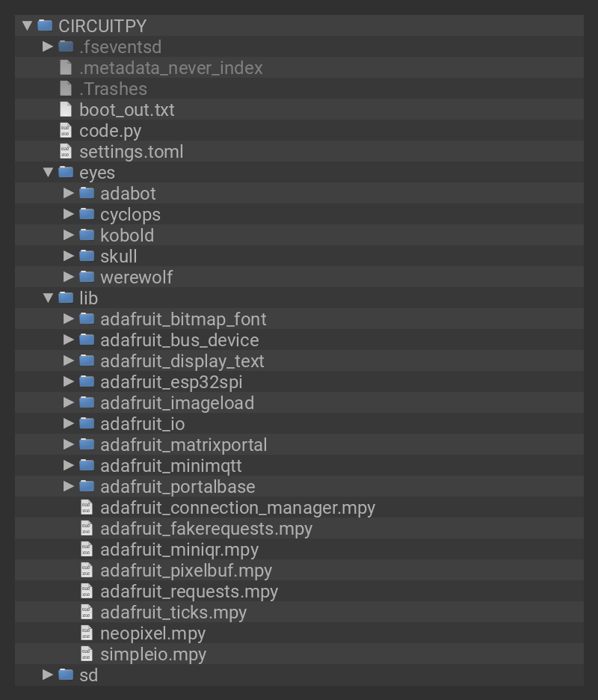Select the cyclops folder name

(130, 215)
